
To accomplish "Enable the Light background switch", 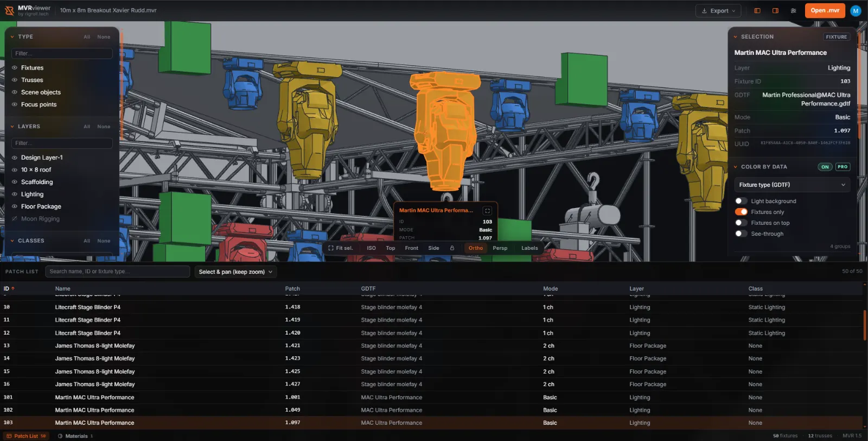I will (741, 201).
